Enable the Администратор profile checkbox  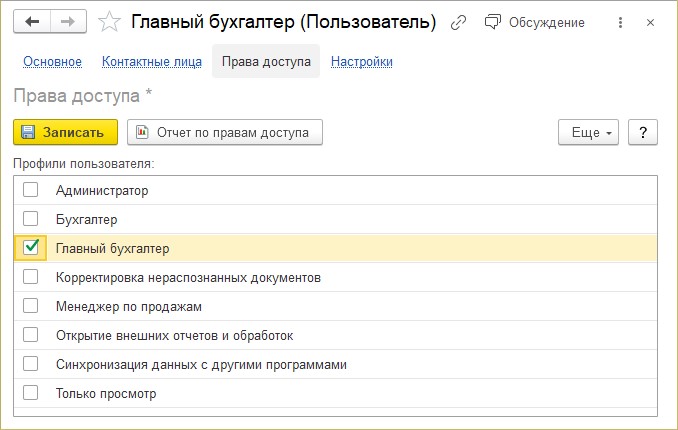30,189
